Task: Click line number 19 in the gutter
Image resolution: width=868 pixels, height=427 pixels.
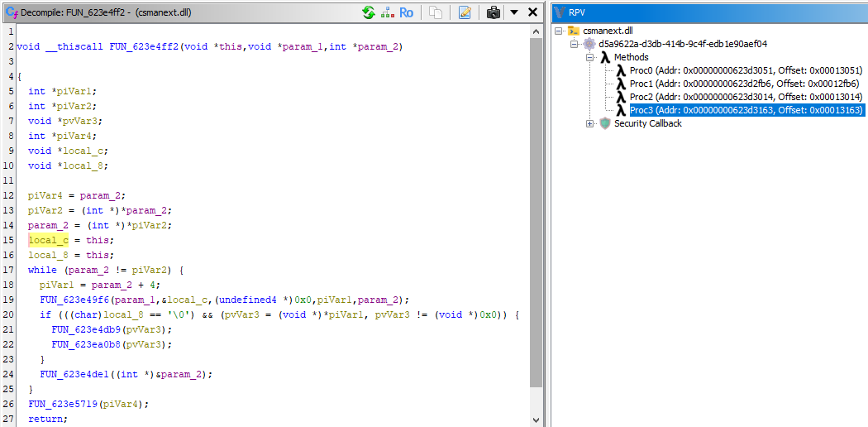Action: [7, 300]
